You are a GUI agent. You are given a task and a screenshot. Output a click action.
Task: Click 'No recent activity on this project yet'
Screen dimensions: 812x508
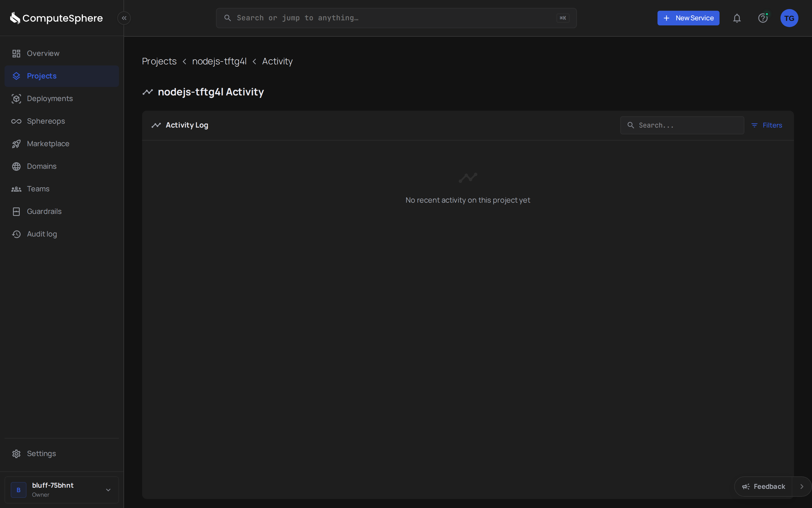tap(468, 200)
